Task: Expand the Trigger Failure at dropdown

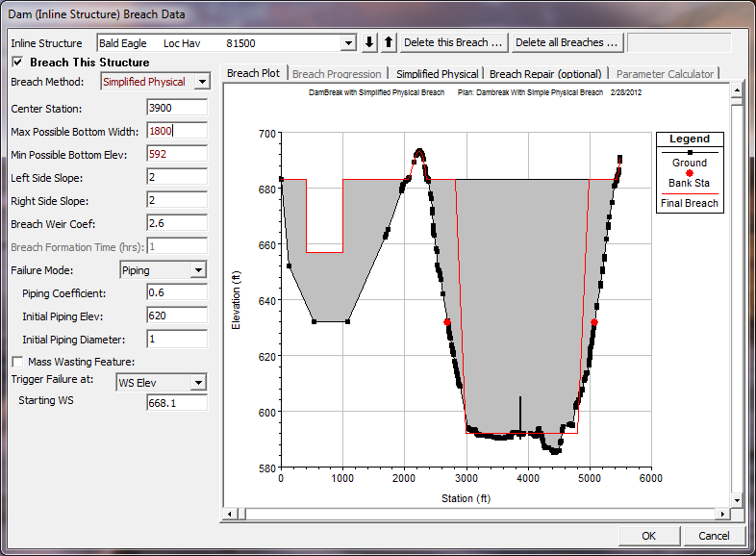Action: [x=198, y=383]
